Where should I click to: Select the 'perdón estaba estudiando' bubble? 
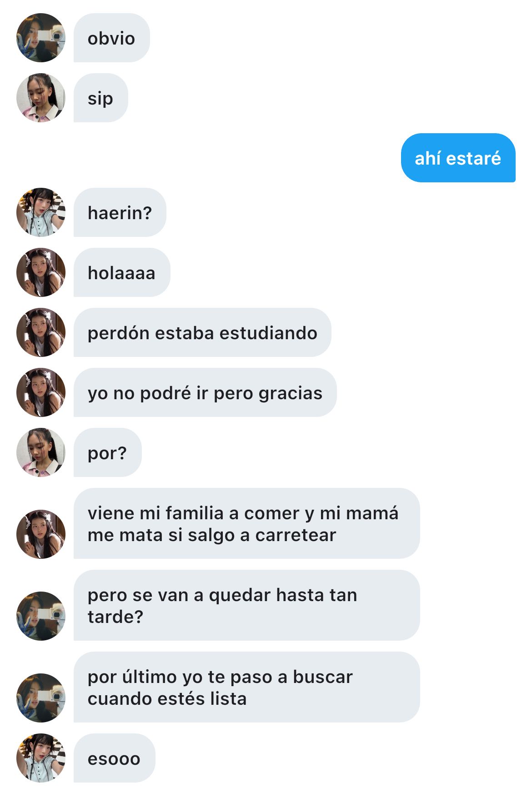[202, 332]
